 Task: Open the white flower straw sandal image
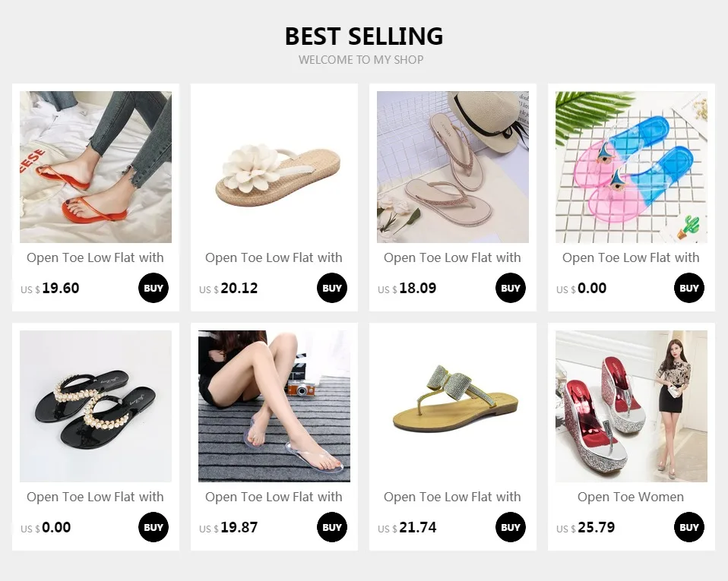(274, 167)
